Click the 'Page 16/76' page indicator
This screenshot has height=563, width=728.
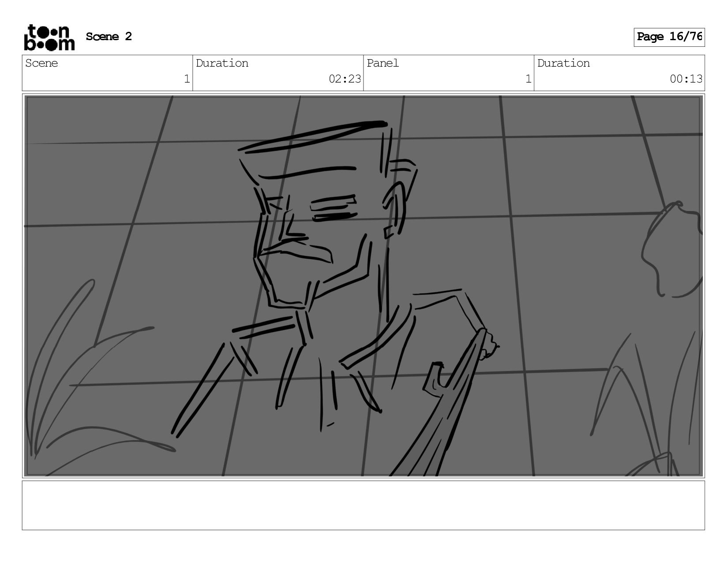(x=669, y=37)
